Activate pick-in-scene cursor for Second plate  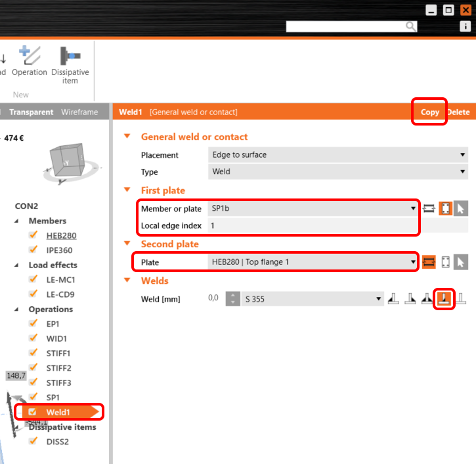pos(460,262)
